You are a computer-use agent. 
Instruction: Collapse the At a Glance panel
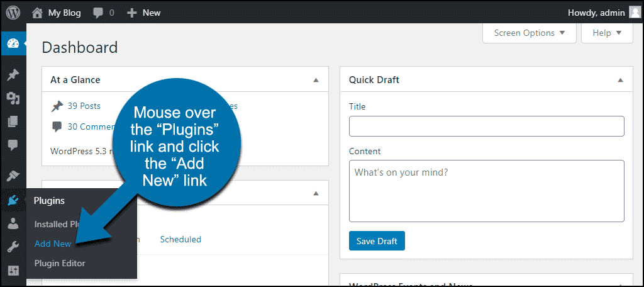click(316, 80)
